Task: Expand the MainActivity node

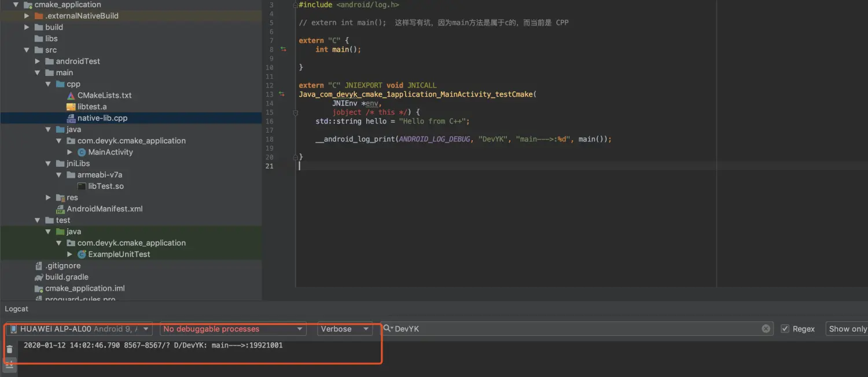Action: click(70, 152)
